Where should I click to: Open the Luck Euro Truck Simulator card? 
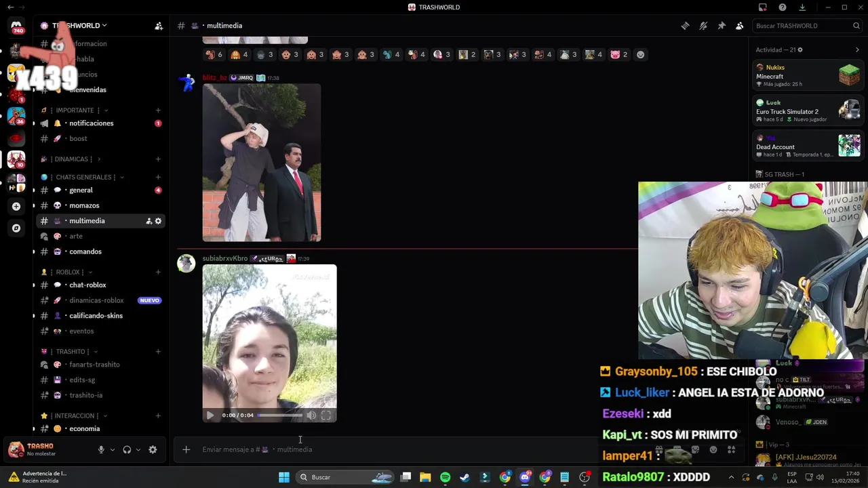[x=808, y=111]
